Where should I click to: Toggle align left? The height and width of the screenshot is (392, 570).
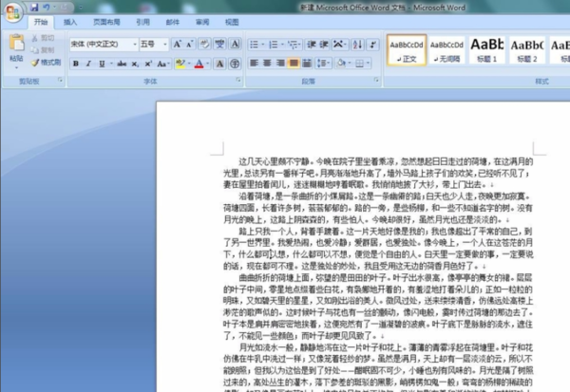[254, 64]
